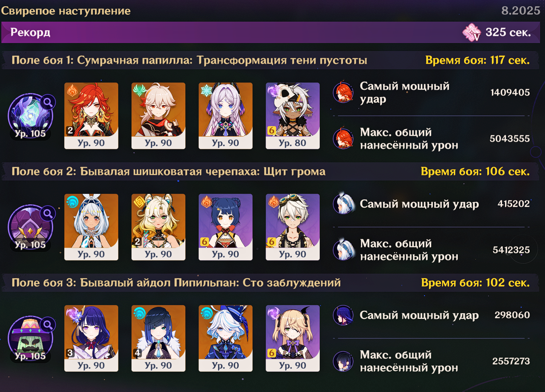Click the Stage 1 strongest hit character avatar
Screen dimensions: 545x392
point(343,92)
